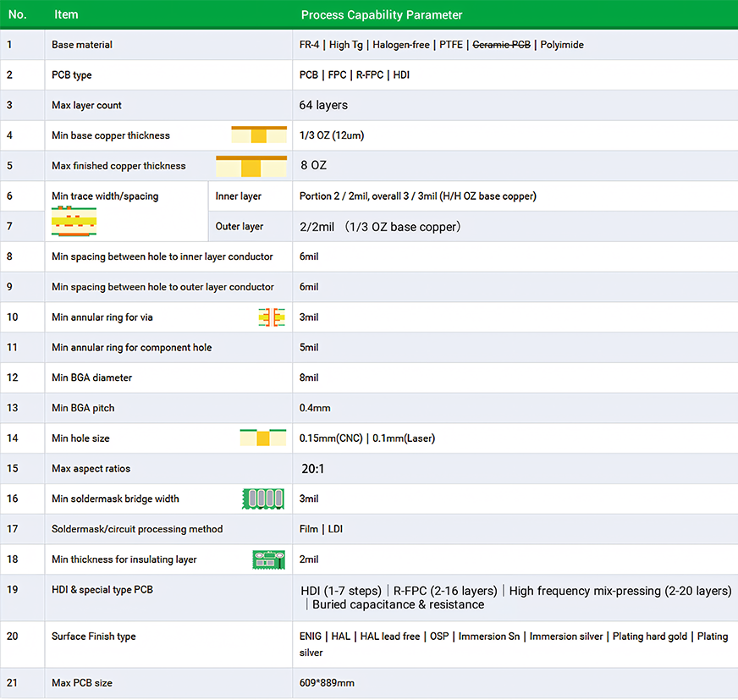
Task: Click the Min base copper thickness diagram icon
Action: (x=259, y=135)
